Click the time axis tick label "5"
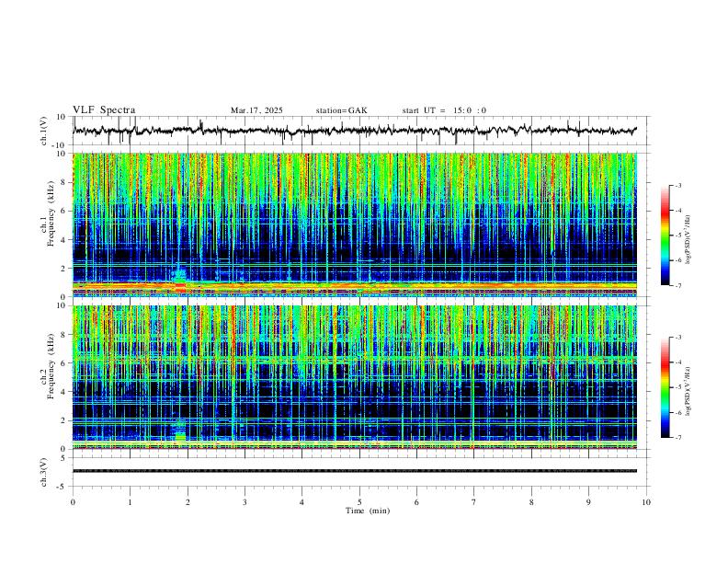Image resolution: width=728 pixels, height=563 pixels. 359,502
